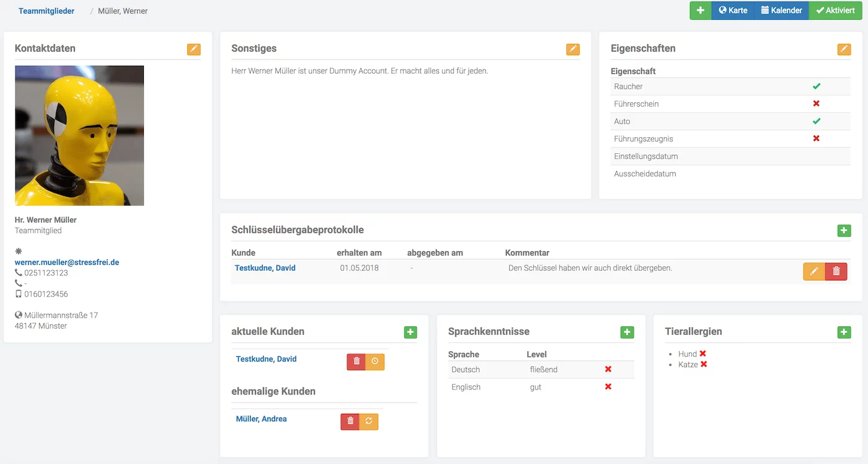Add a new Sprachkenntnisse language
This screenshot has height=464, width=868.
(627, 332)
